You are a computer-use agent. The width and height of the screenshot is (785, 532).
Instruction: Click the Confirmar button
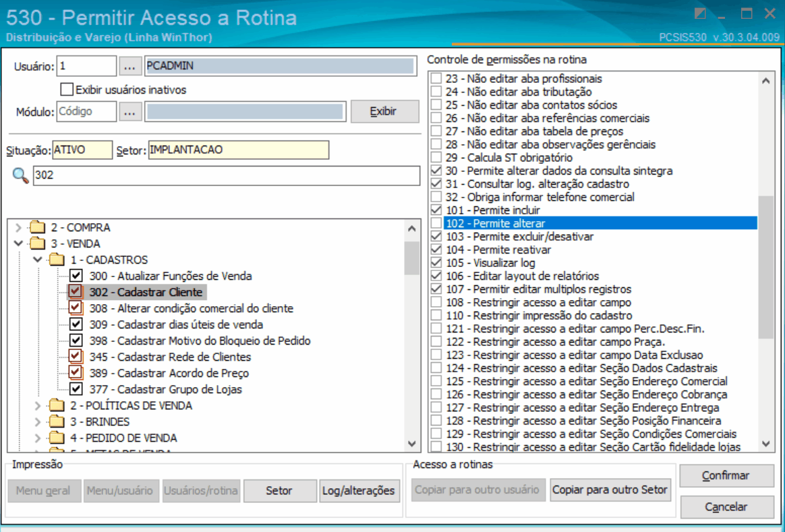(726, 475)
